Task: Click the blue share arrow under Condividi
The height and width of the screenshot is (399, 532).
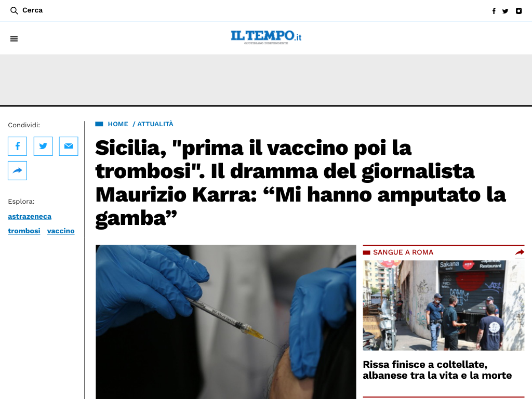Action: coord(17,170)
